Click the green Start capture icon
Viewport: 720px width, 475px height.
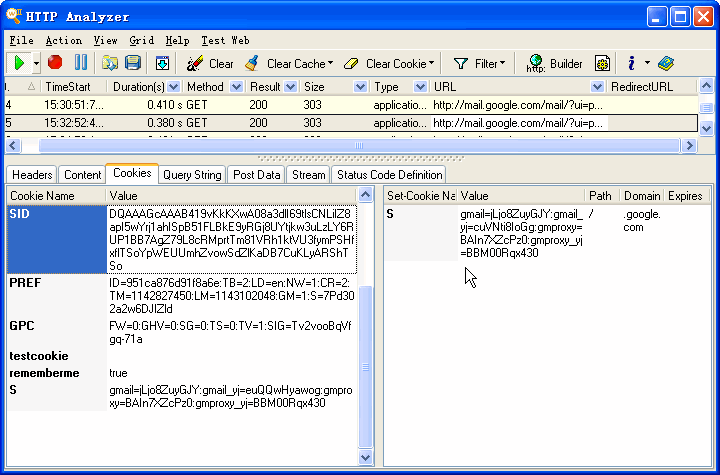[19, 63]
